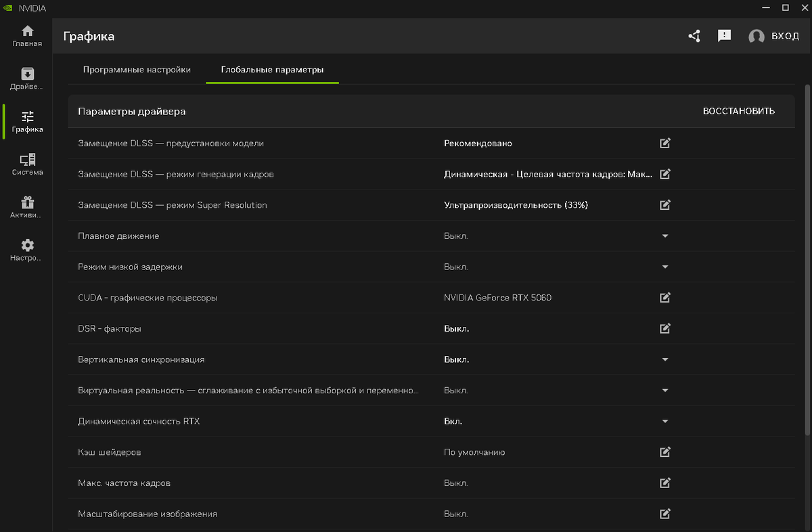Image resolution: width=812 pixels, height=532 pixels.
Task: Edit Макс. частота кадров setting
Action: [x=665, y=483]
